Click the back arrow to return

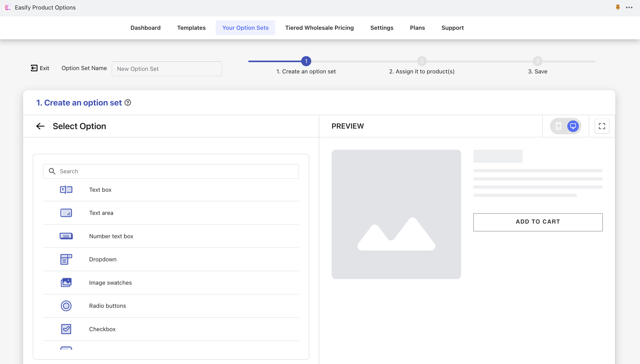pos(40,126)
